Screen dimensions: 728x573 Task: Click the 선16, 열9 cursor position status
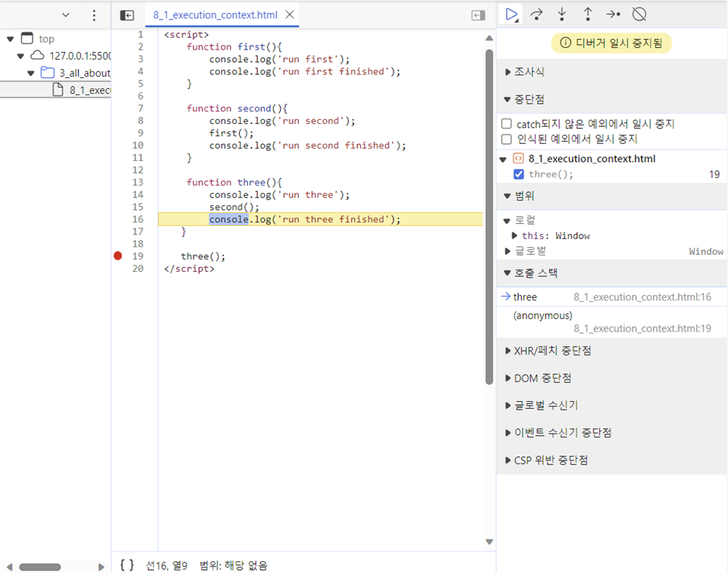tap(167, 565)
